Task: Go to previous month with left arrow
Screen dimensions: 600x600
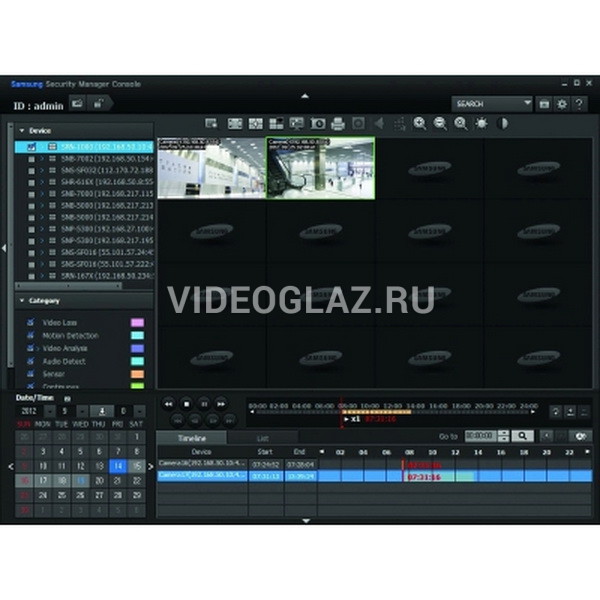Action: coord(11,466)
